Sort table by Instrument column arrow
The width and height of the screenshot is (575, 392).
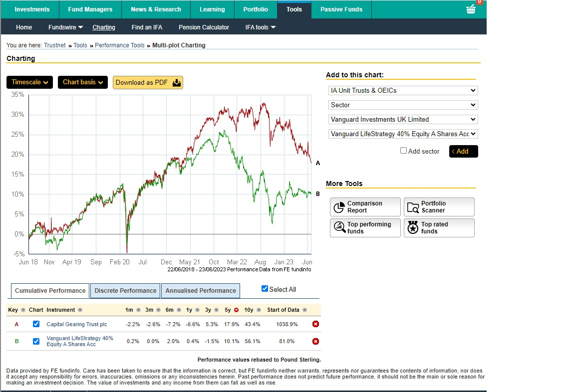[x=80, y=310]
